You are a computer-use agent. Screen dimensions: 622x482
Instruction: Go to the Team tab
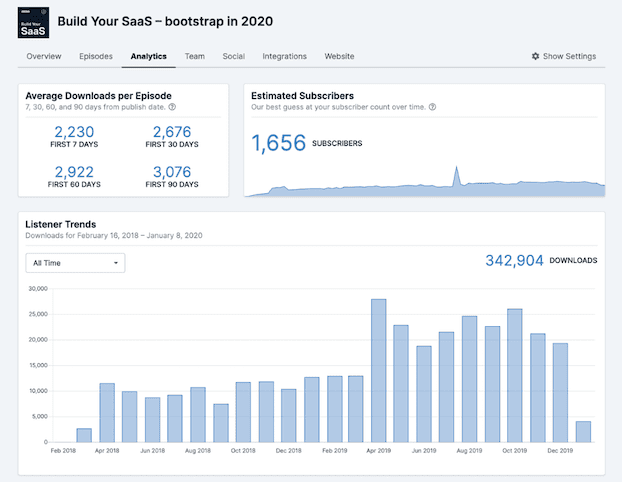tap(194, 56)
